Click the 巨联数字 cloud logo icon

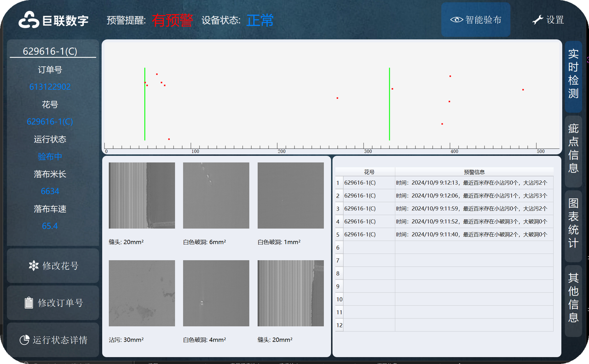tap(29, 20)
